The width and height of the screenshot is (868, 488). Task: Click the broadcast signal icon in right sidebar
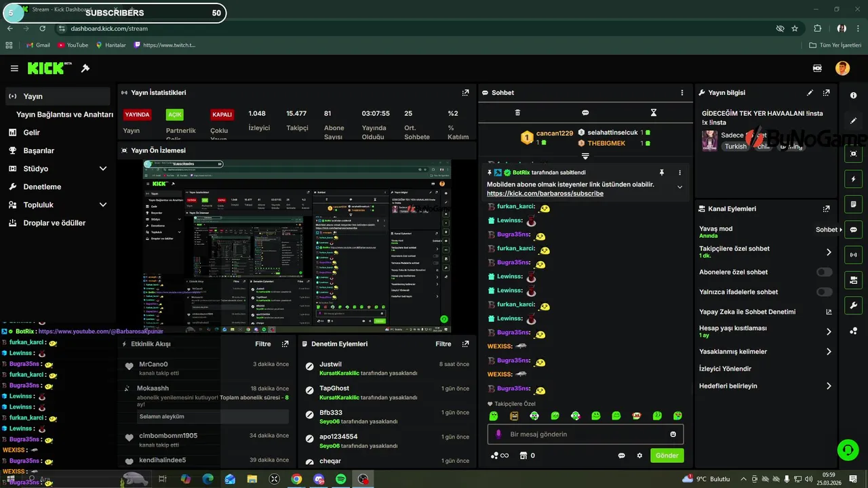(853, 255)
